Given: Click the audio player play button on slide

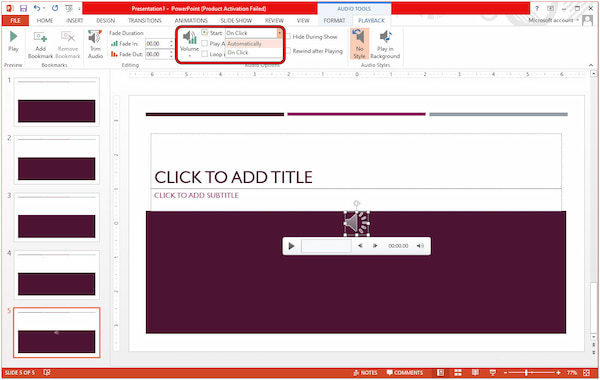Looking at the screenshot, I should [x=291, y=246].
